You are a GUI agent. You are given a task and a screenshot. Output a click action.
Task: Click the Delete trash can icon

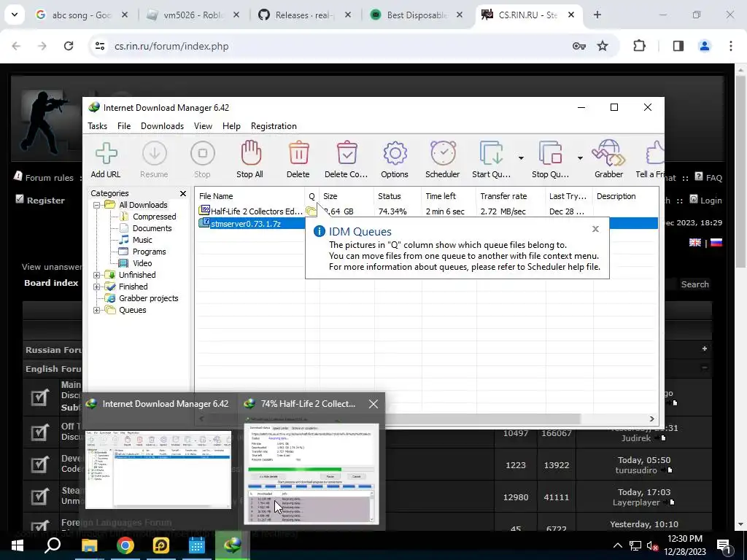click(x=298, y=153)
